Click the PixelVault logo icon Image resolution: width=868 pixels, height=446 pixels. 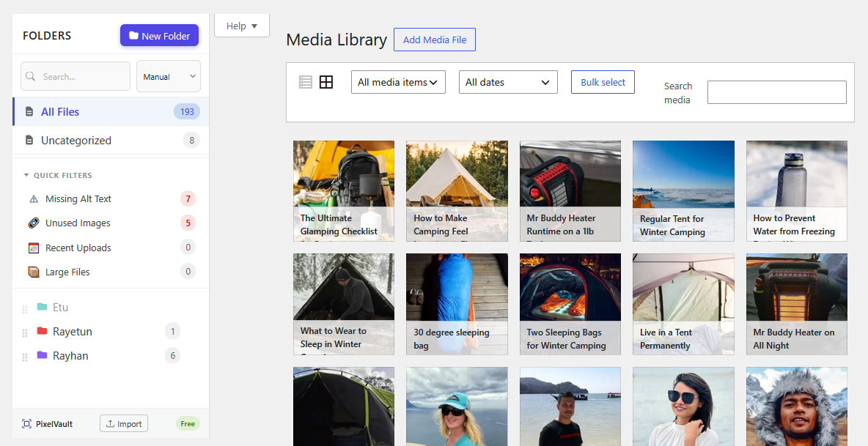point(26,424)
